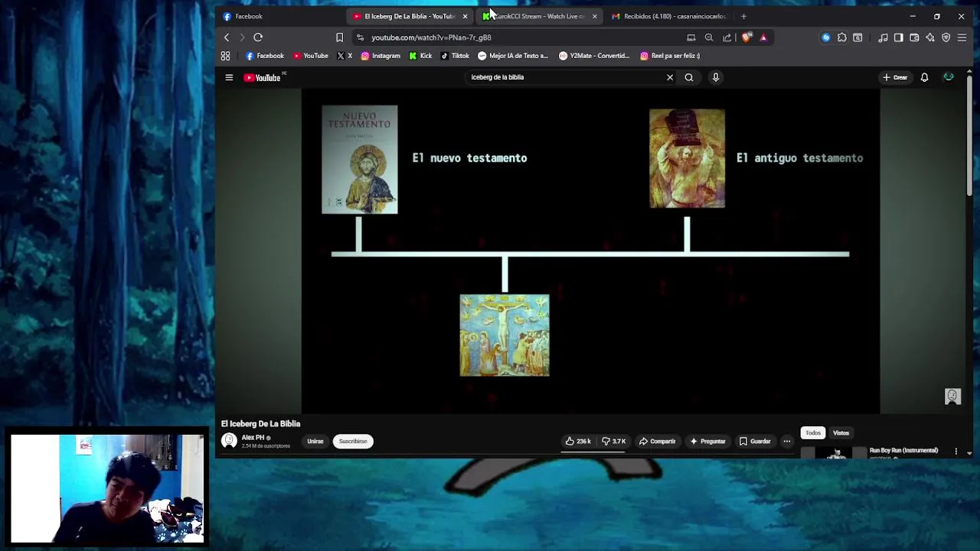The height and width of the screenshot is (551, 980).
Task: Click the share icon in the address bar
Action: [727, 37]
